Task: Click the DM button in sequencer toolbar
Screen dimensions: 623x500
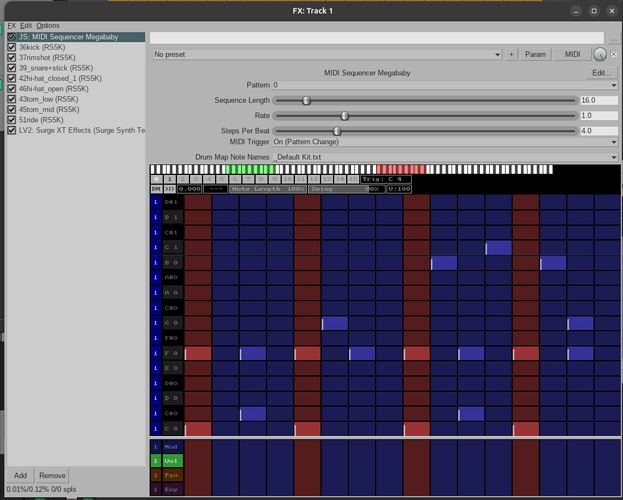Action: (156, 188)
